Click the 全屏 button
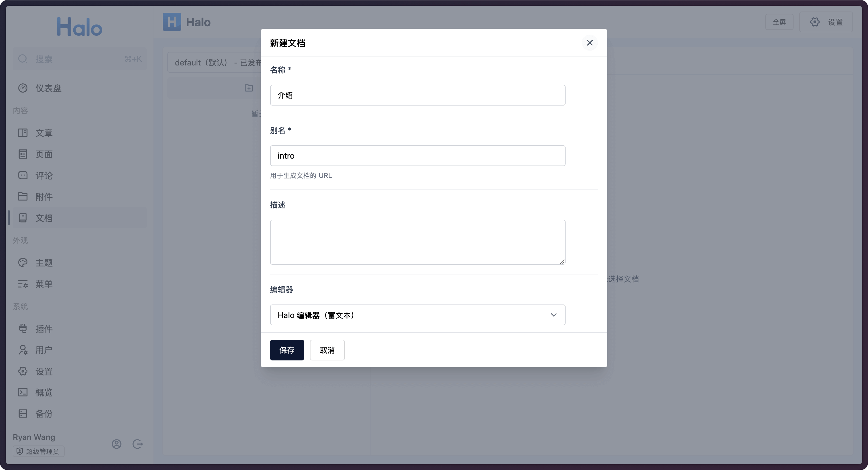Screen dimensions: 868x470 779,22
